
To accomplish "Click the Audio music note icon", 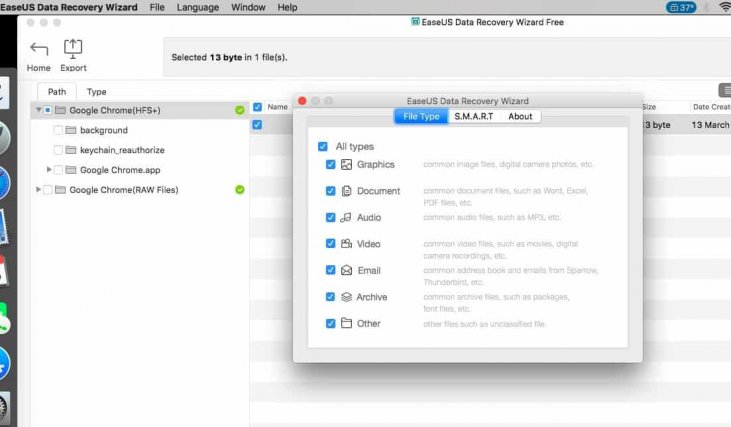I will click(347, 217).
